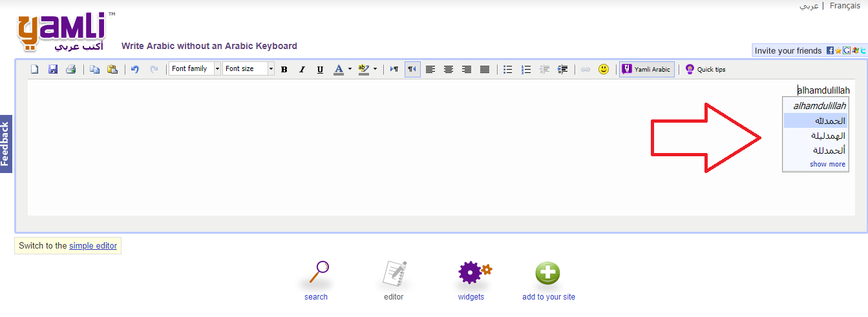This screenshot has height=317, width=868.
Task: Click the search text link
Action: pos(316,297)
